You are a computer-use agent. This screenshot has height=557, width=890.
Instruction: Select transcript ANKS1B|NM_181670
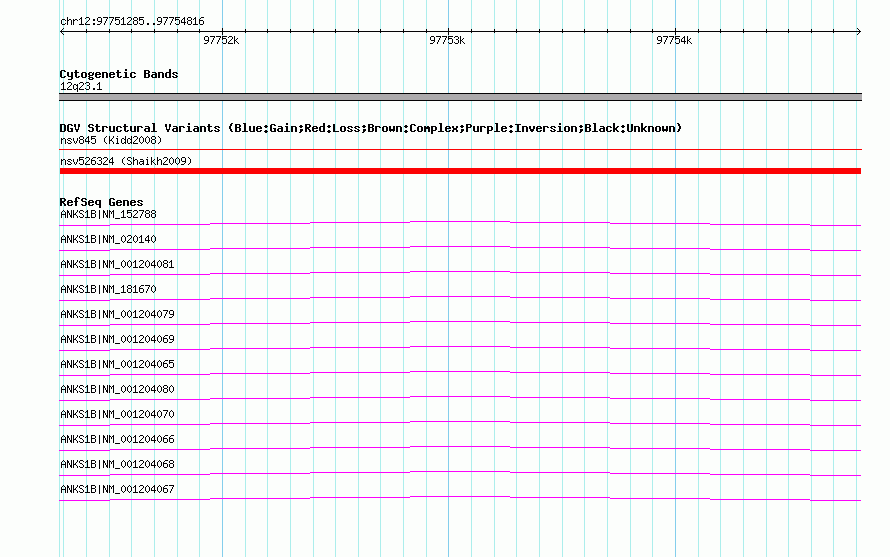108,290
